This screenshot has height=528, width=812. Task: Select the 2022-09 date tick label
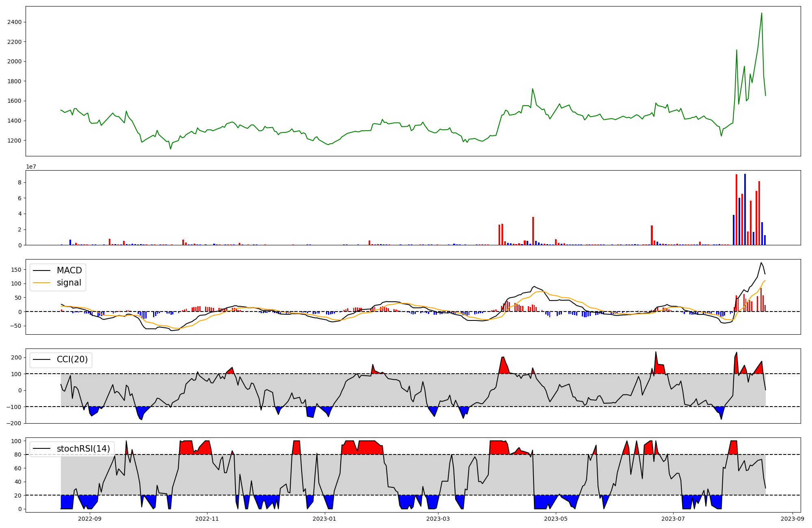tap(89, 518)
